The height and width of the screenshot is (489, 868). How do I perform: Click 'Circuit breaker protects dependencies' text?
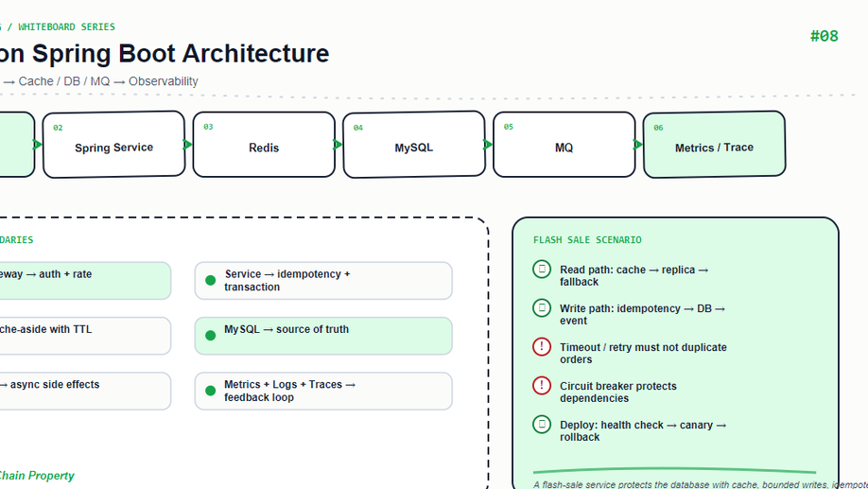pos(617,392)
